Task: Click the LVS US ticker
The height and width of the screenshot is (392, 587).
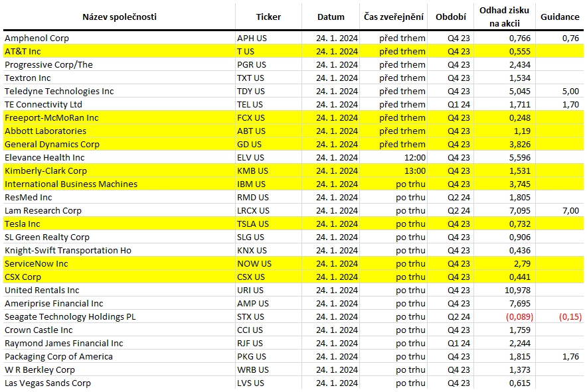Action: pos(250,383)
